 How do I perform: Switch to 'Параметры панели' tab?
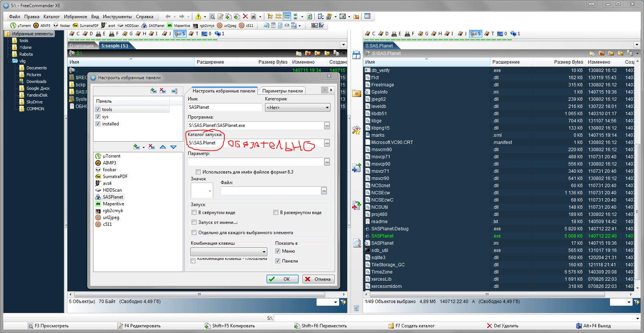[282, 91]
